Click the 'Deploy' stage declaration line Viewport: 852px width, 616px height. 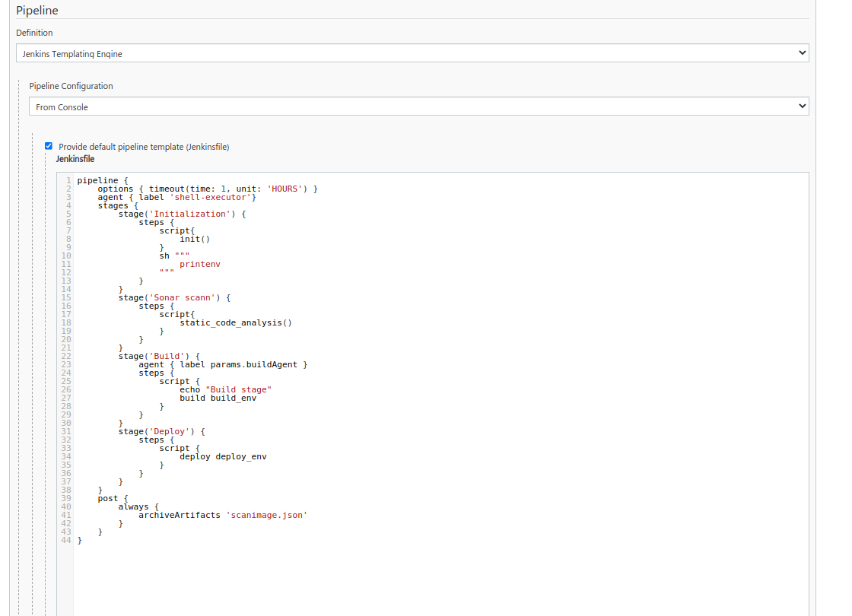click(163, 431)
